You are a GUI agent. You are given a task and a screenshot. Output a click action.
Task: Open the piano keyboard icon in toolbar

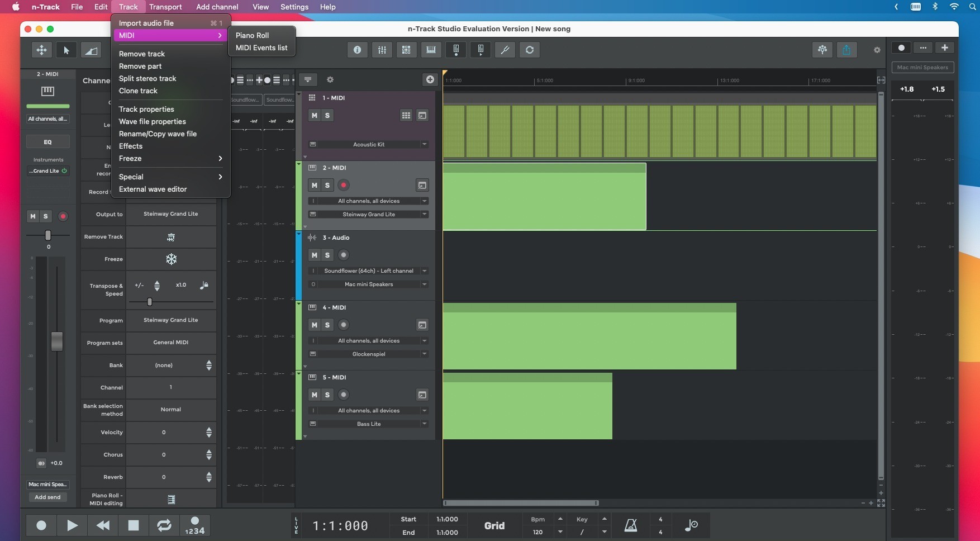pyautogui.click(x=431, y=50)
